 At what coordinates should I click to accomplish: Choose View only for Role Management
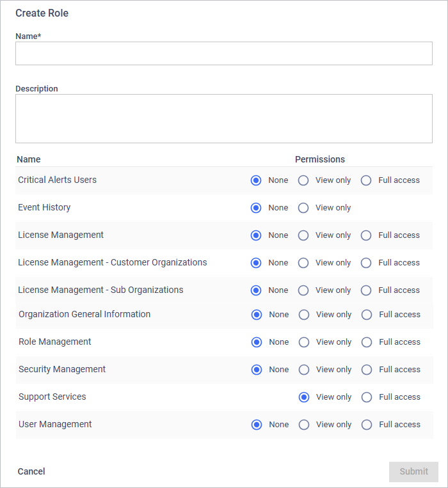304,342
